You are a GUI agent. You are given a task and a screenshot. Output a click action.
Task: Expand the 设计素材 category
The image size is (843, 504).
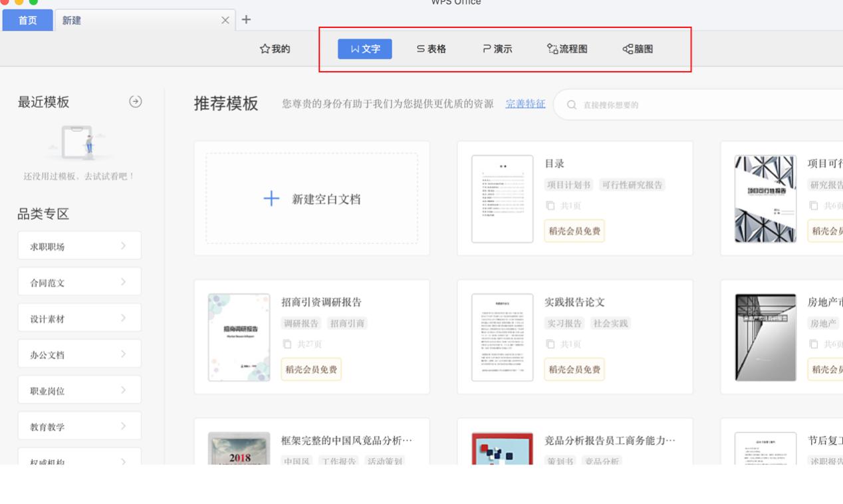pos(79,317)
